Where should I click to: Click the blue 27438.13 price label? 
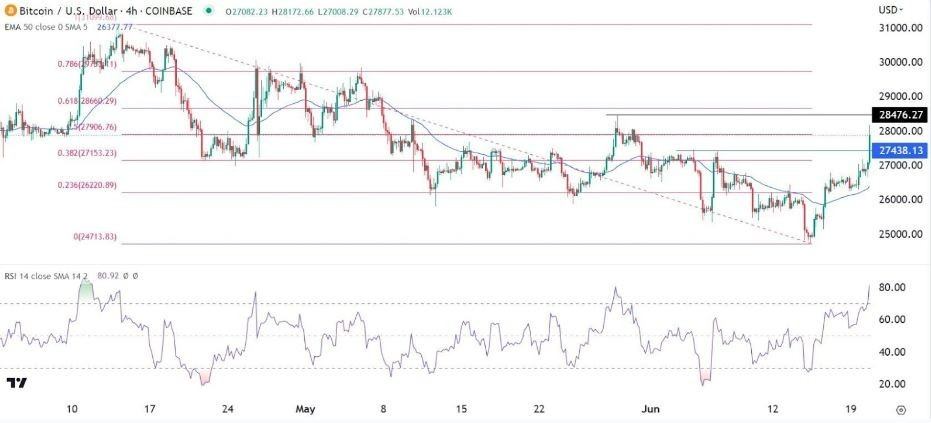pos(897,151)
